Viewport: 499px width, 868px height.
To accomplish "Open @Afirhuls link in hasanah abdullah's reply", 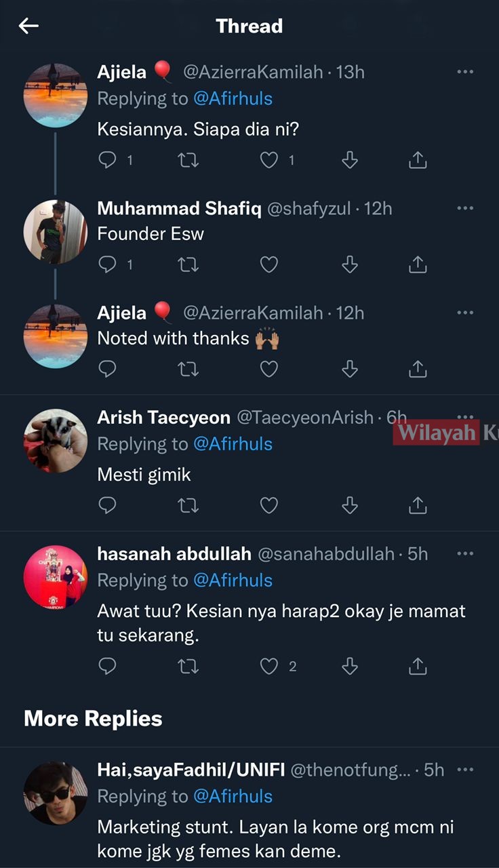I will [233, 580].
